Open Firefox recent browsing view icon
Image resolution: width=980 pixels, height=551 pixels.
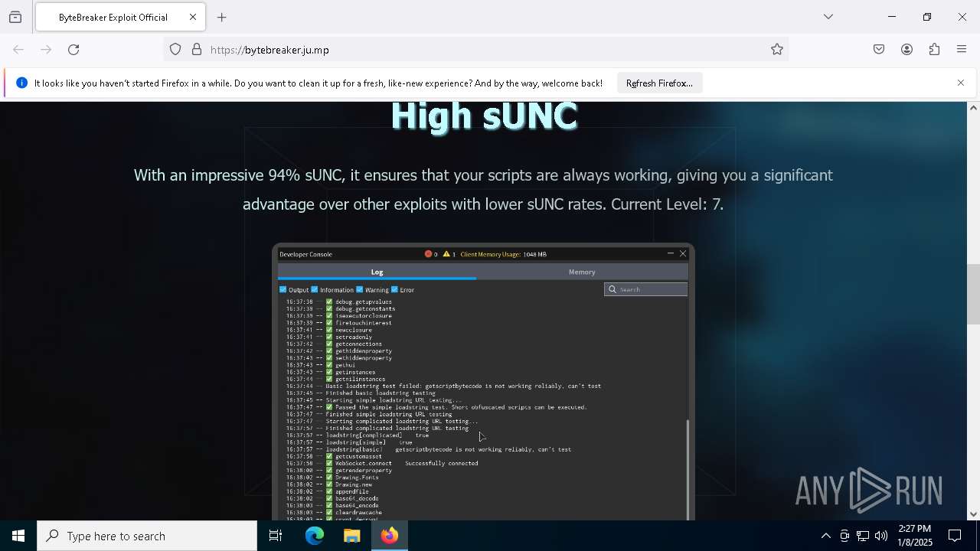pos(15,17)
